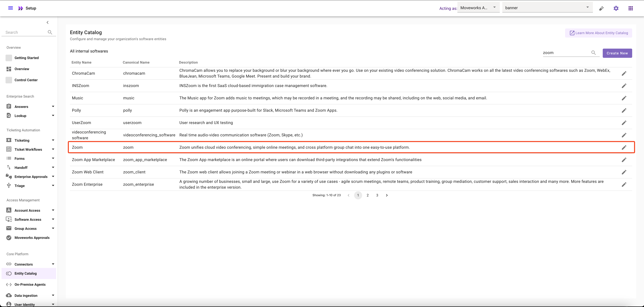Go to Control Center in the sidebar
The height and width of the screenshot is (307, 644).
[26, 80]
